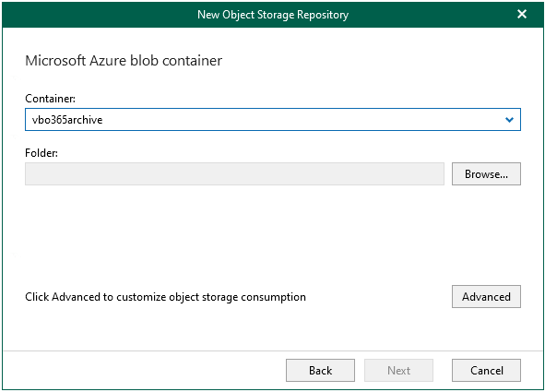Screen dimensions: 545x392
Task: Click the Microsoft Azure blob container heading
Action: pos(124,61)
